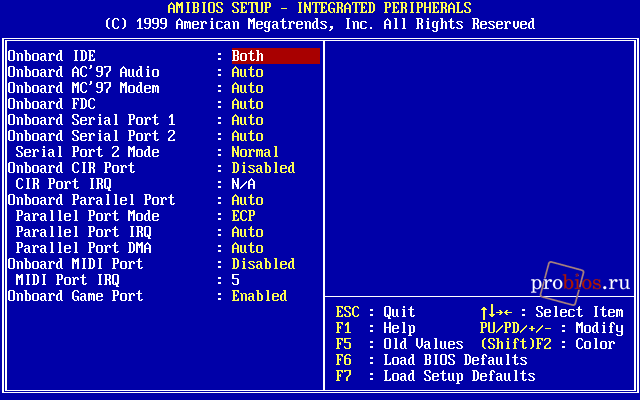The width and height of the screenshot is (640, 400).
Task: Click the AMIBIOS SETUP - INTEGRATED PERIPHERALS title
Action: [x=320, y=8]
